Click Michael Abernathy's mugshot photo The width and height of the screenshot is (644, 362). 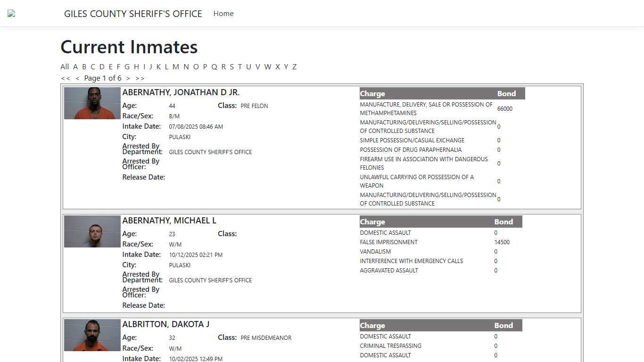pos(92,231)
